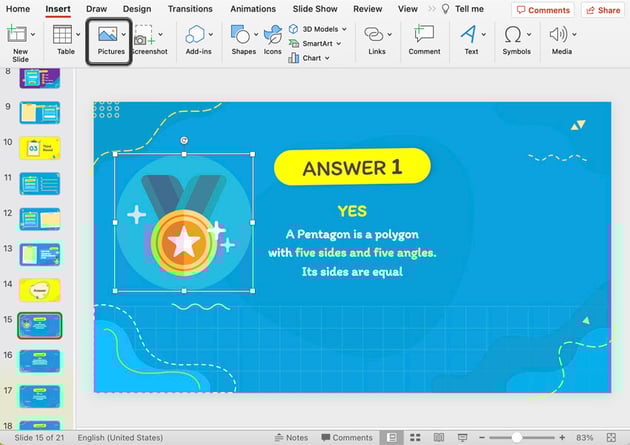Image resolution: width=630 pixels, height=445 pixels.
Task: Click the SmartArt button
Action: [311, 43]
